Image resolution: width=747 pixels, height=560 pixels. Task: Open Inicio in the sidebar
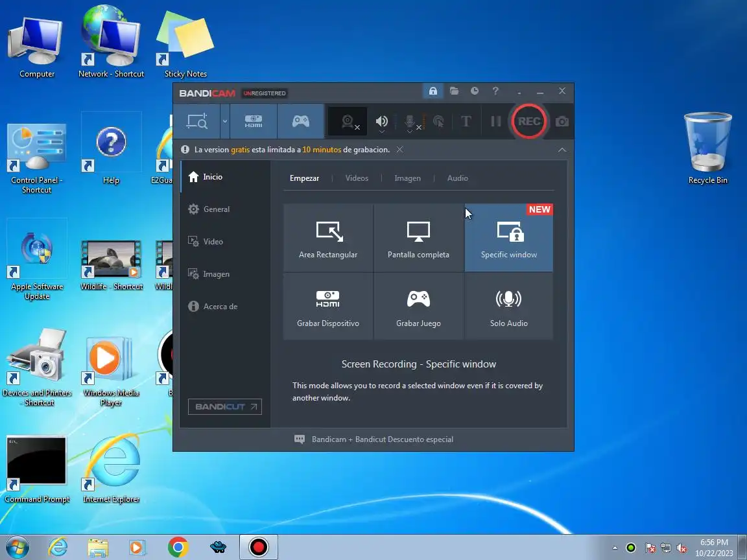point(226,177)
